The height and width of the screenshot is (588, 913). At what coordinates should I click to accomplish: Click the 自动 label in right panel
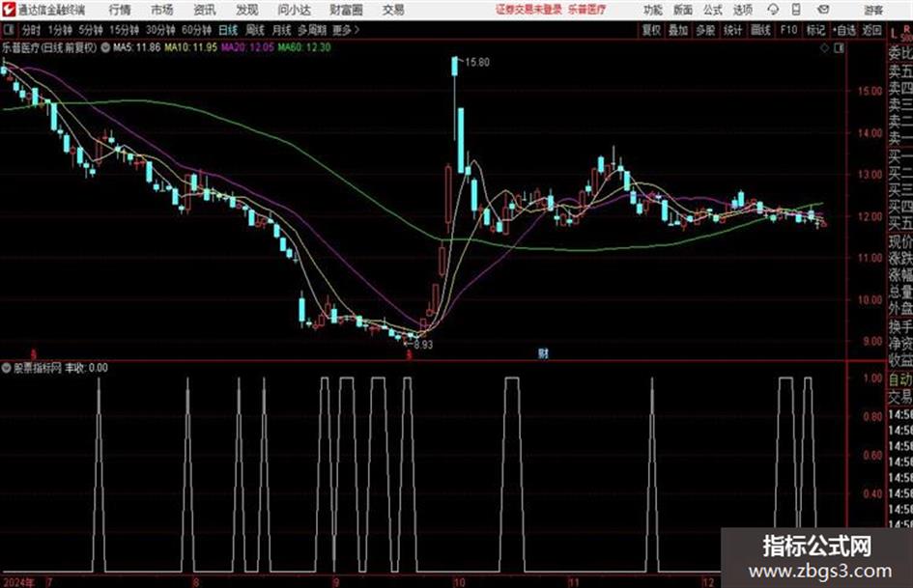pyautogui.click(x=899, y=379)
